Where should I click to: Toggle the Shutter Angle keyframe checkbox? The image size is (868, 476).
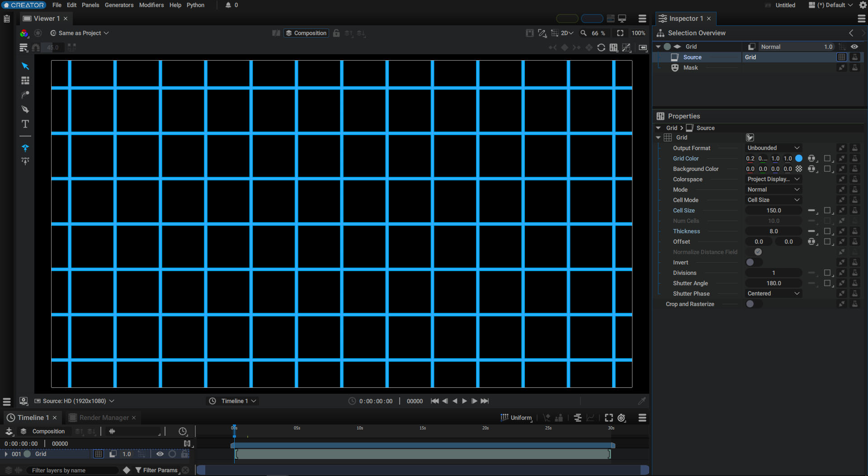coord(827,283)
